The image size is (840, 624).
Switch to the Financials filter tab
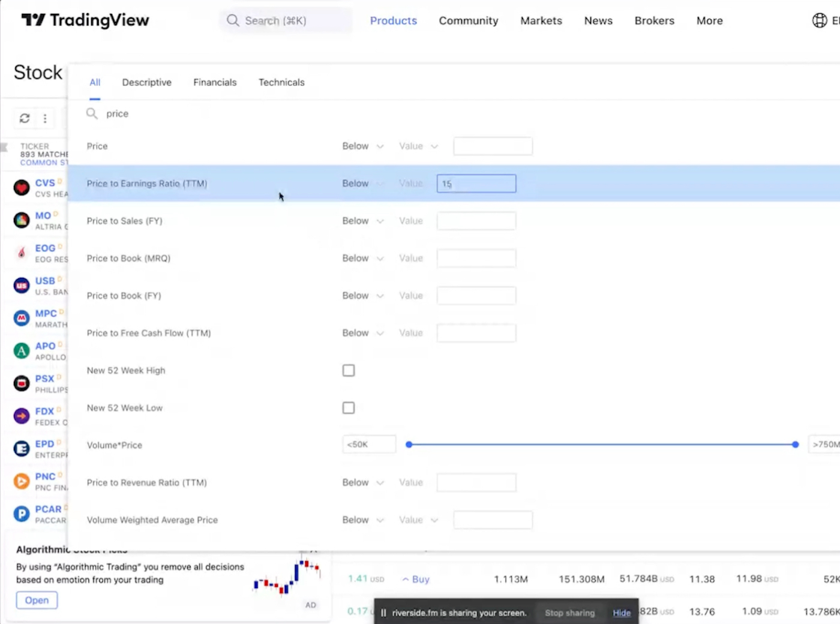tap(215, 82)
